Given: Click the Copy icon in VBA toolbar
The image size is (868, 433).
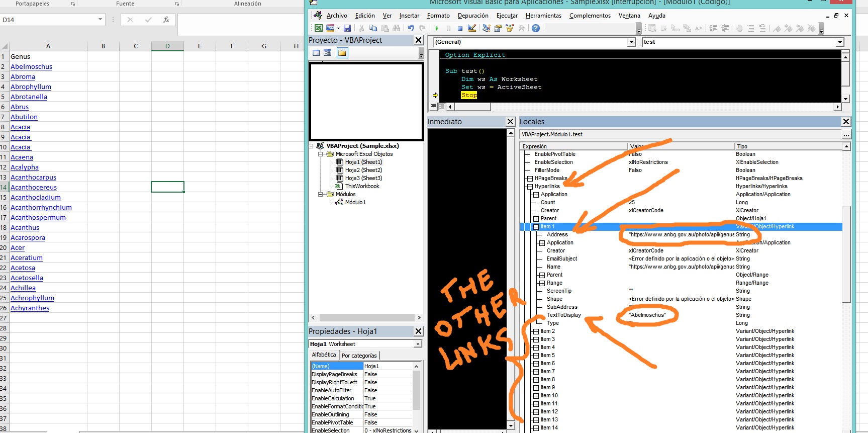Looking at the screenshot, I should pyautogui.click(x=373, y=28).
